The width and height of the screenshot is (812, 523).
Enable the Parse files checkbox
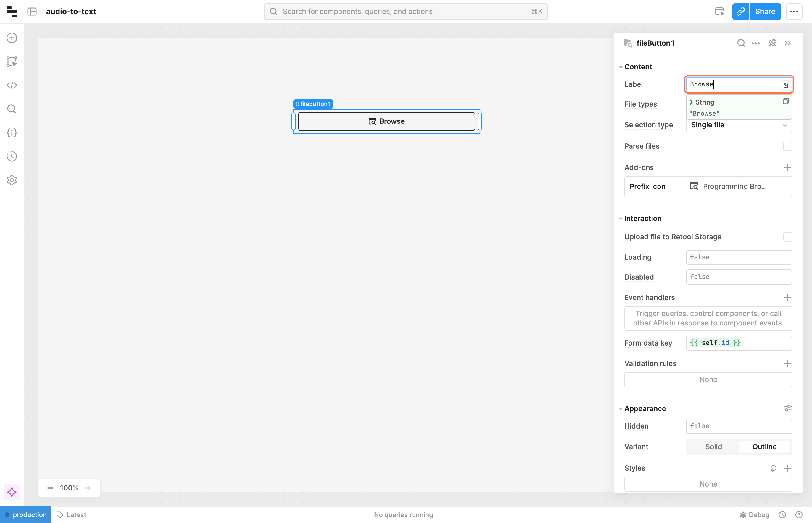[x=787, y=146]
